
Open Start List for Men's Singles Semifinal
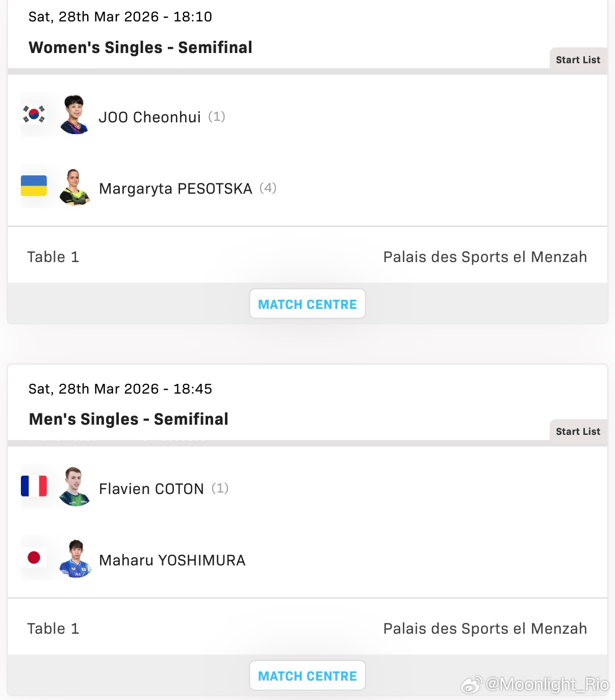pos(578,431)
